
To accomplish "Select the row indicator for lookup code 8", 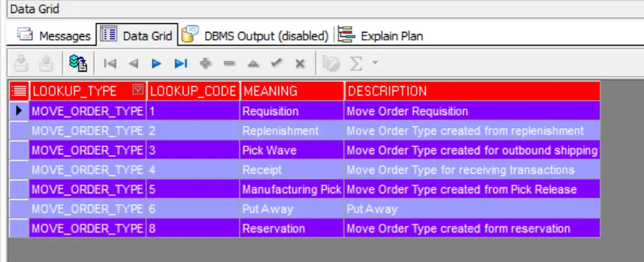I will pos(19,228).
